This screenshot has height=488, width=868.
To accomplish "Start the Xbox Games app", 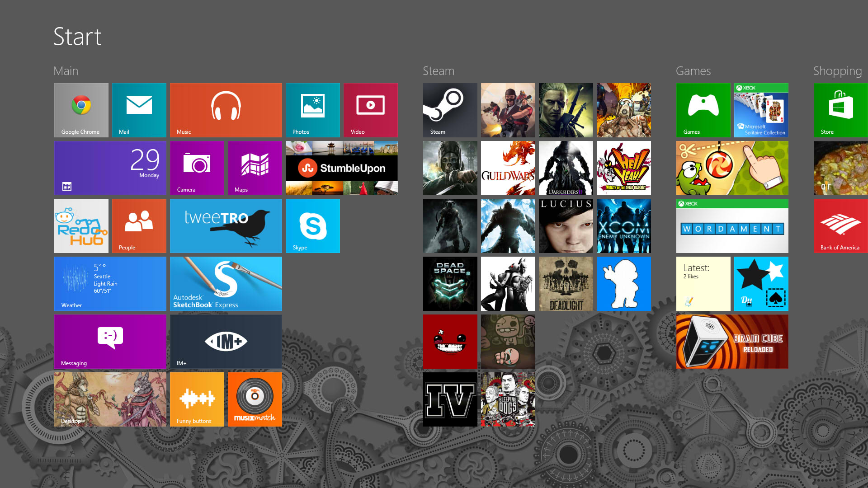I will (x=703, y=110).
